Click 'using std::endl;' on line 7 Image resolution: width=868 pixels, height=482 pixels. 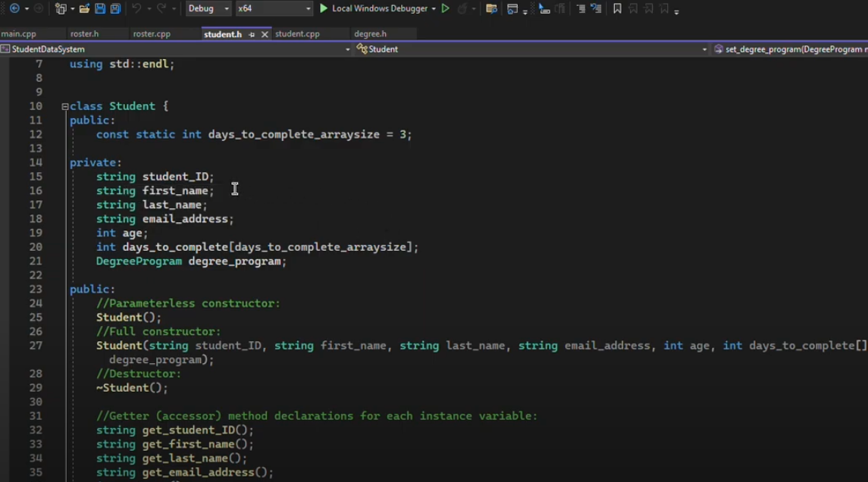[122, 64]
